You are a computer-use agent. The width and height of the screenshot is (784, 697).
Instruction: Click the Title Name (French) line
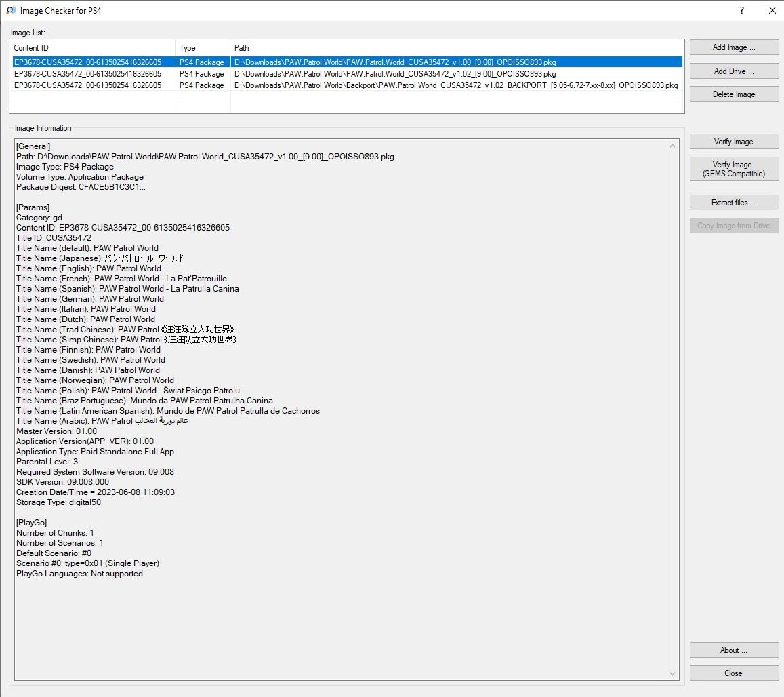(121, 279)
